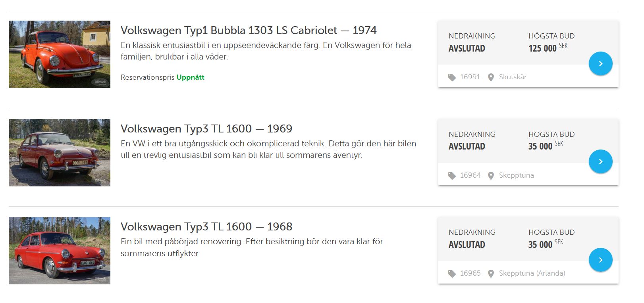Click blue arrow button for 1969 Typ3 listing
Image resolution: width=644 pixels, height=303 pixels.
(x=600, y=161)
